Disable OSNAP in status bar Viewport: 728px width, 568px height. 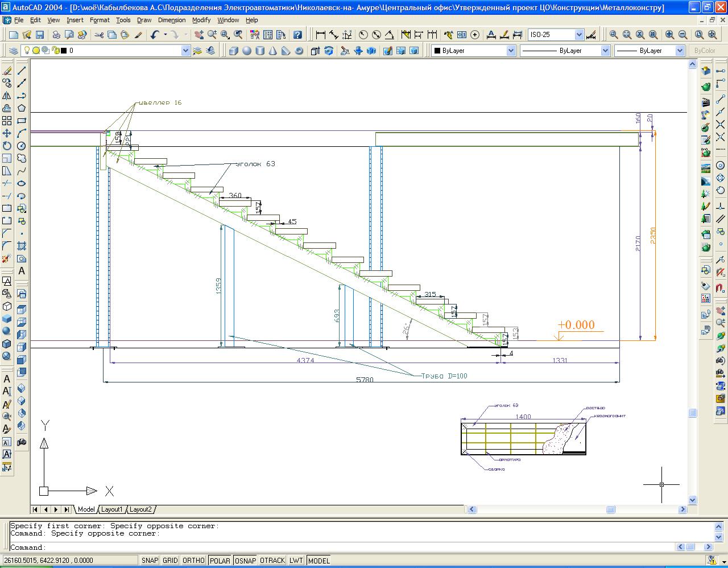pyautogui.click(x=245, y=561)
